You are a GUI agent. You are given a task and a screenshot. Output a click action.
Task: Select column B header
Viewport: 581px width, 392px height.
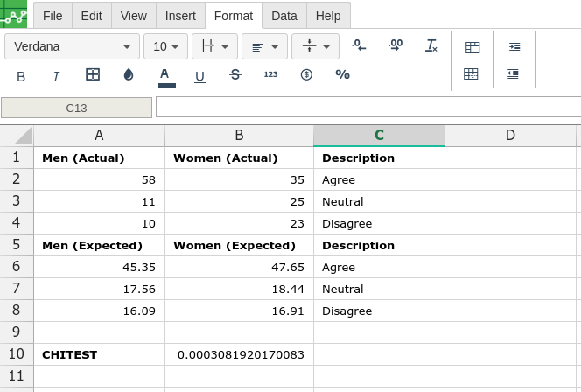pyautogui.click(x=239, y=135)
